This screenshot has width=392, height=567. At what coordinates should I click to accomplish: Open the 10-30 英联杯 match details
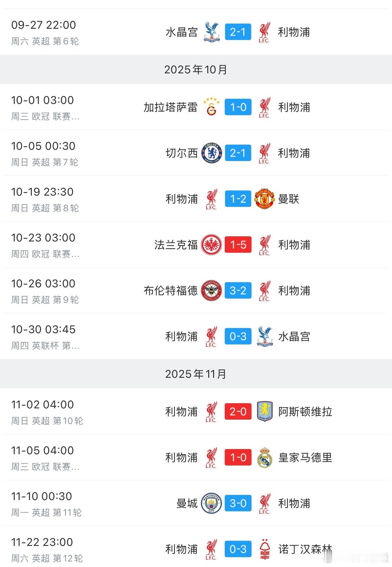(x=196, y=336)
